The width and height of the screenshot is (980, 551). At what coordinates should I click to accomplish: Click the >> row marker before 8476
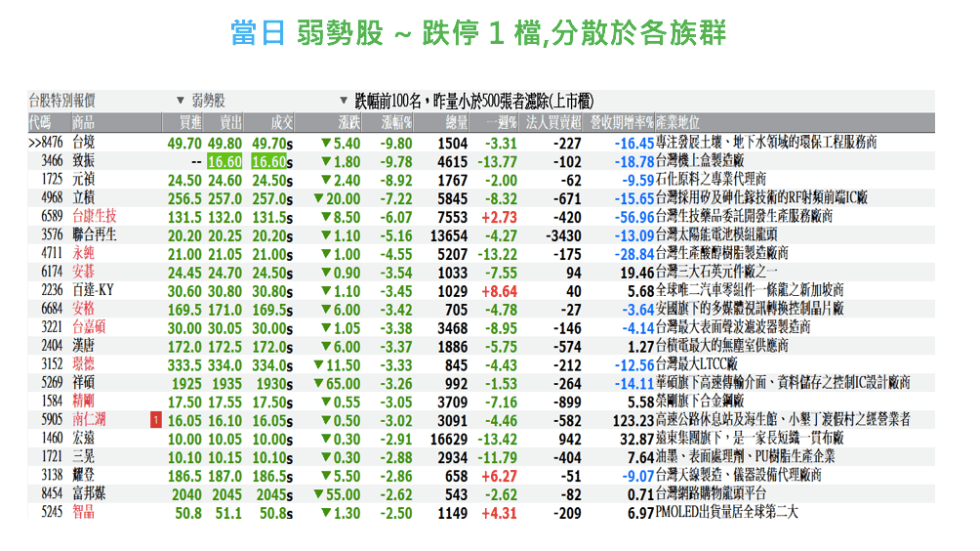(34, 143)
